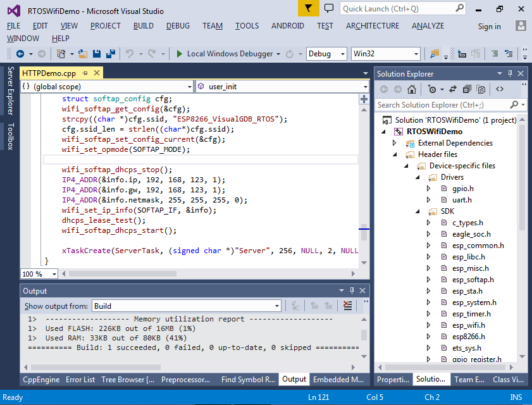
Task: Open the ARCHITECTURE menu
Action: point(373,26)
